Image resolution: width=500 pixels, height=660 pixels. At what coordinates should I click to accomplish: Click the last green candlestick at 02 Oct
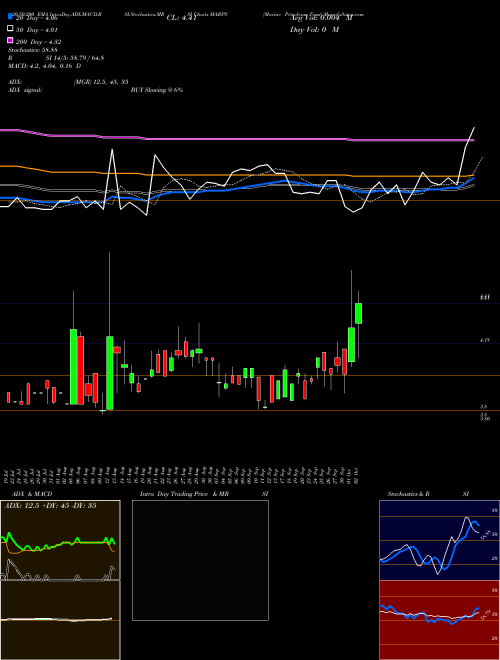pos(359,313)
